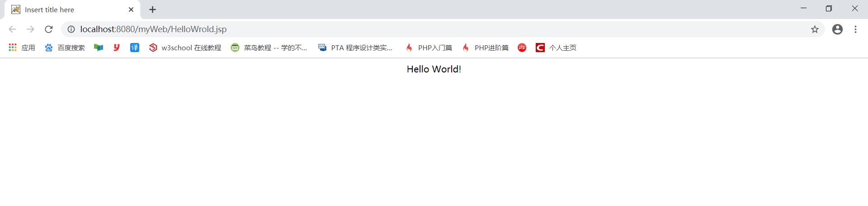Viewport: 868px width, 206px height.
Task: Open the user profile avatar
Action: point(837,29)
